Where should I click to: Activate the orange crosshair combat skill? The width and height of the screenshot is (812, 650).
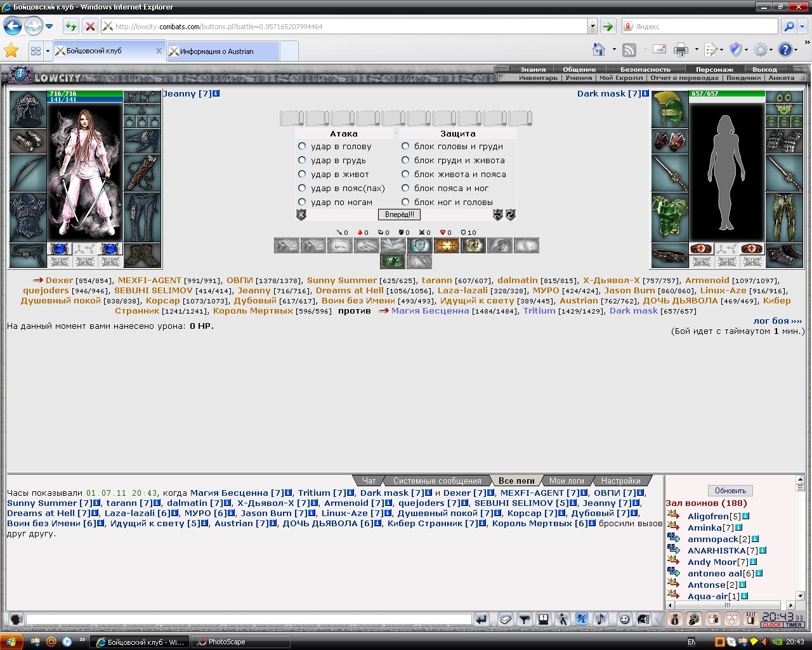[446, 246]
